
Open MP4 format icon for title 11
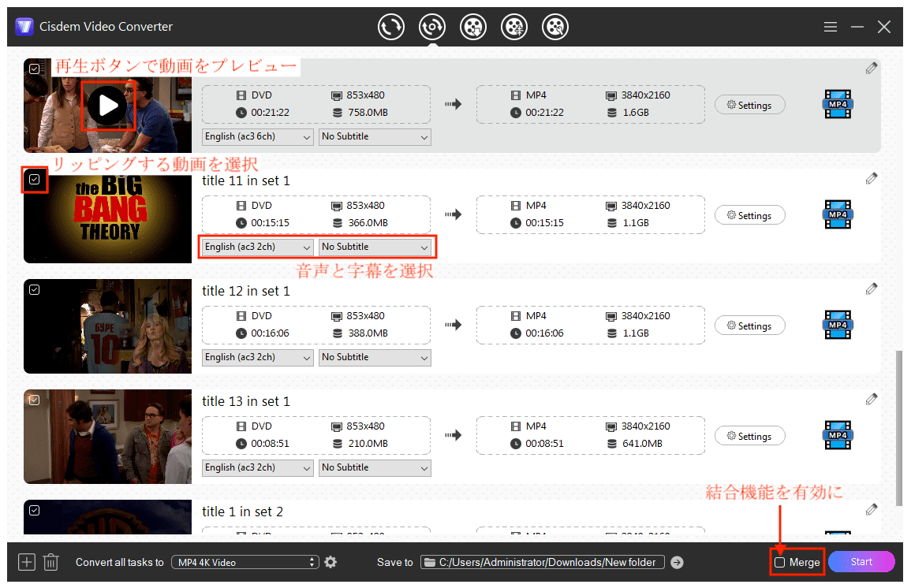(x=838, y=214)
